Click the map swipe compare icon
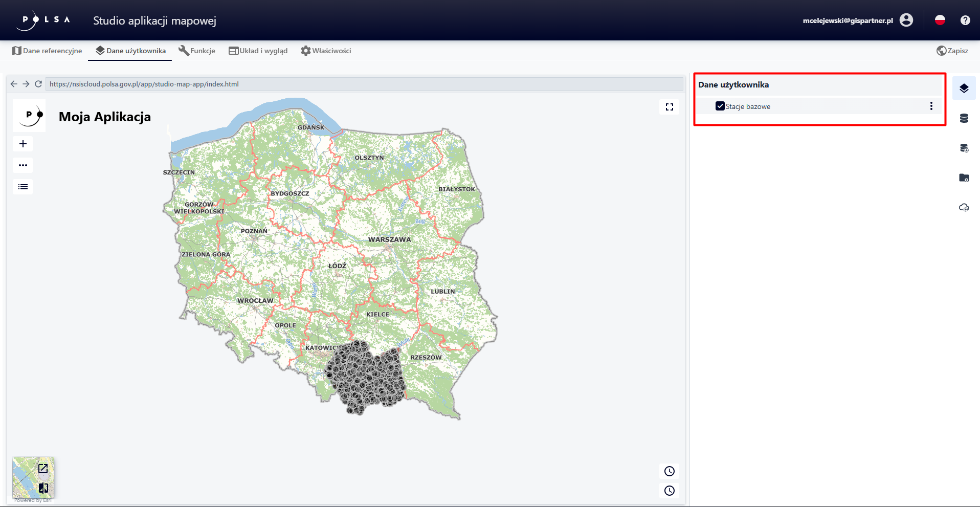The image size is (980, 507). [43, 488]
